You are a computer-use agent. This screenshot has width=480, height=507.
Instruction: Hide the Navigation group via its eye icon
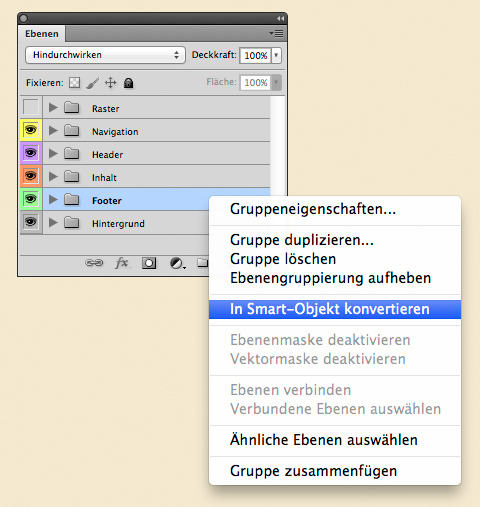(31, 130)
